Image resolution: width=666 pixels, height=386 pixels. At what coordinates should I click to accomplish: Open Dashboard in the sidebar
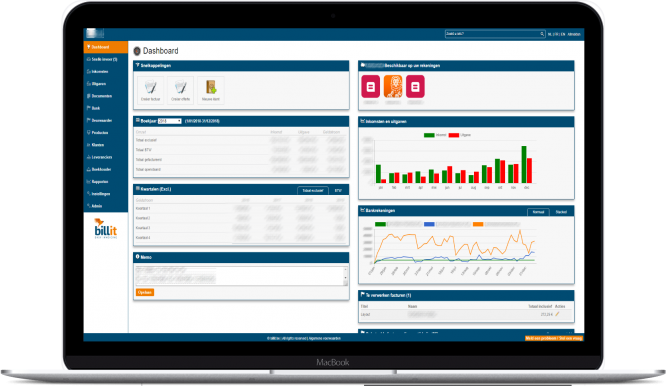(x=105, y=47)
